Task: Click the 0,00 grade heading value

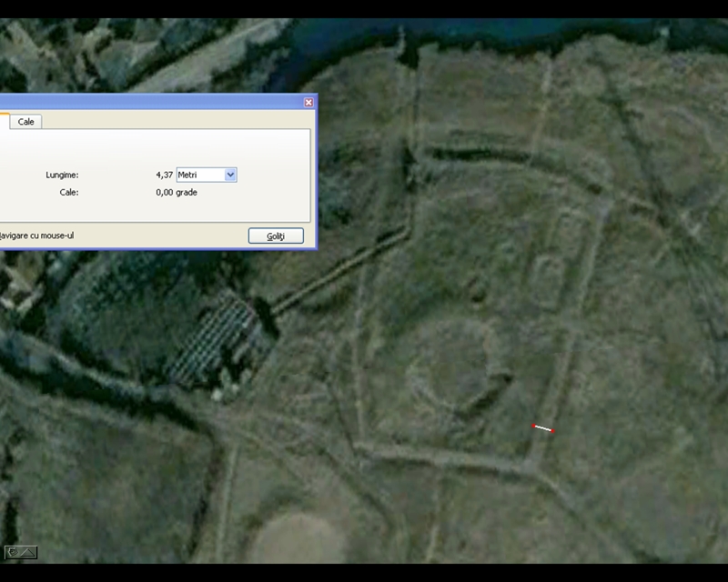Action: point(176,193)
